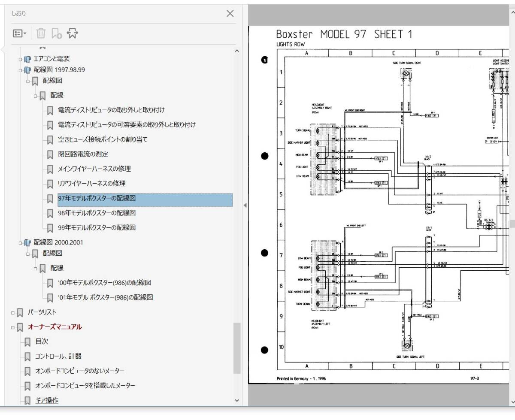Click the delete bookmark trash icon
The image size is (515, 420).
41,33
